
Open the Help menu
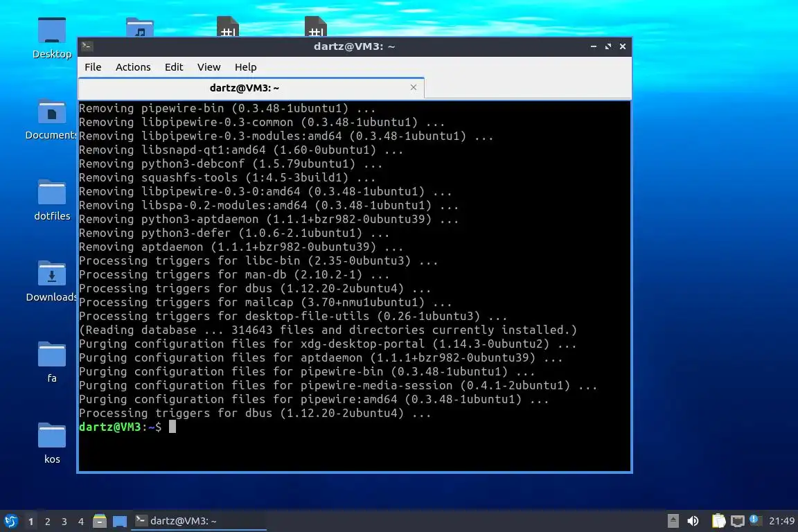pyautogui.click(x=245, y=67)
